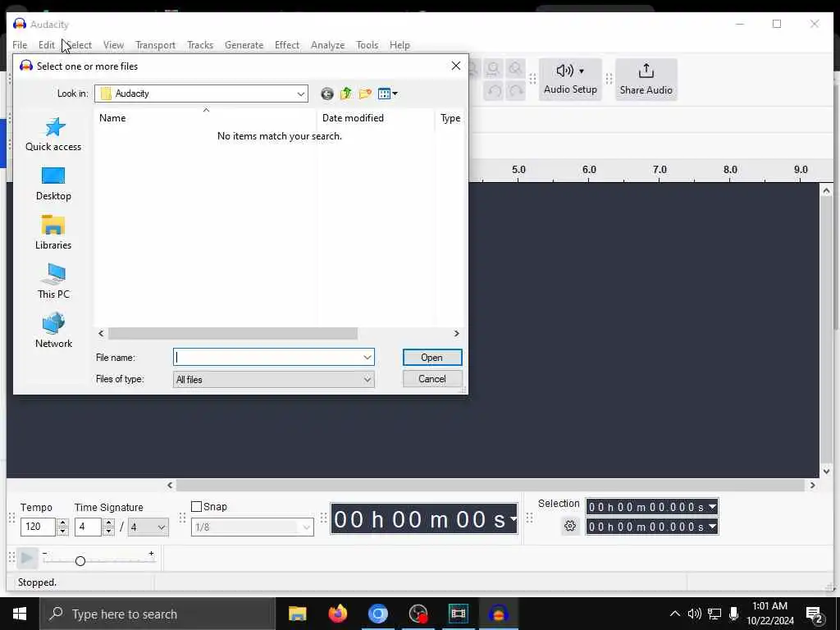
Task: Click the Open button in dialog
Action: (x=431, y=358)
